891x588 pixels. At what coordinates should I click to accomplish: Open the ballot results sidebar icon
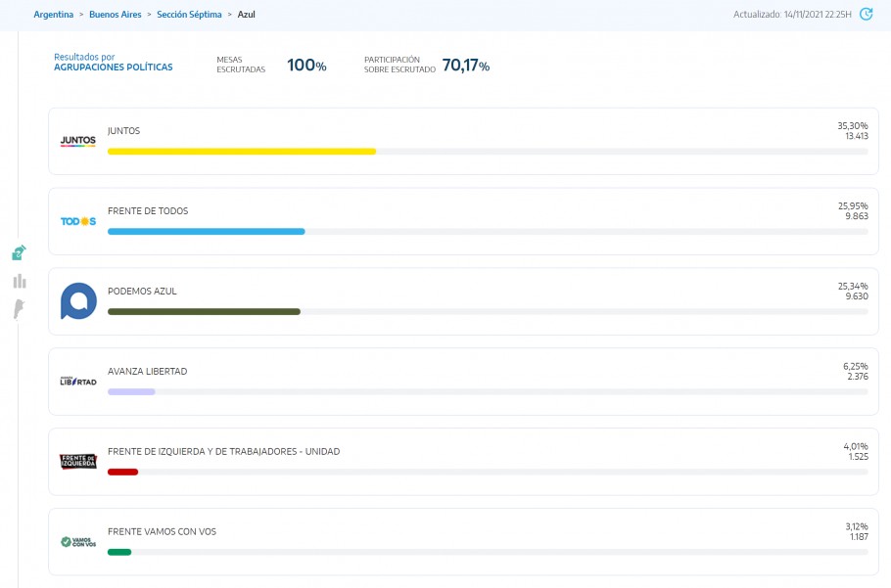click(19, 252)
